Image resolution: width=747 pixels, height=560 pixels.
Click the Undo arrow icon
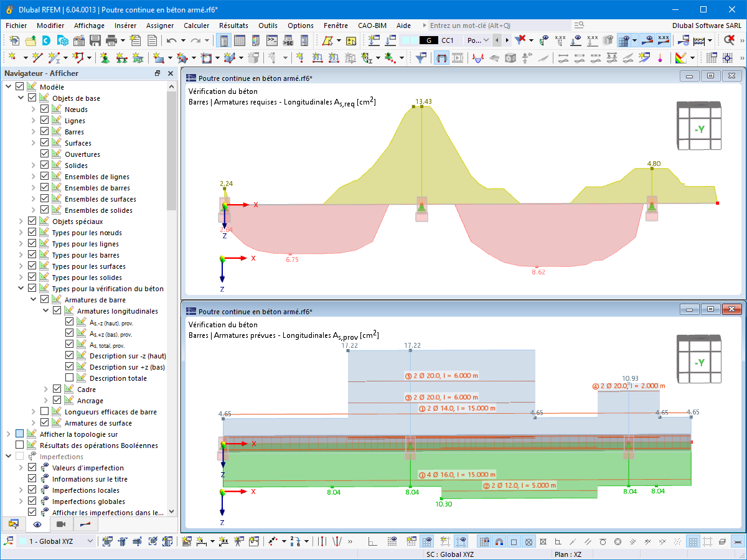[172, 40]
